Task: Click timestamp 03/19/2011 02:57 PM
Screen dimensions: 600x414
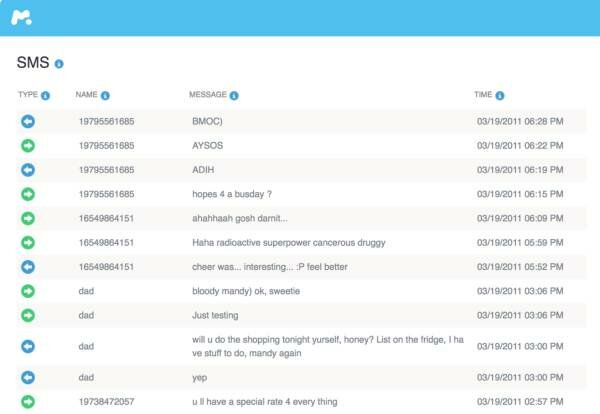Action: pos(520,402)
